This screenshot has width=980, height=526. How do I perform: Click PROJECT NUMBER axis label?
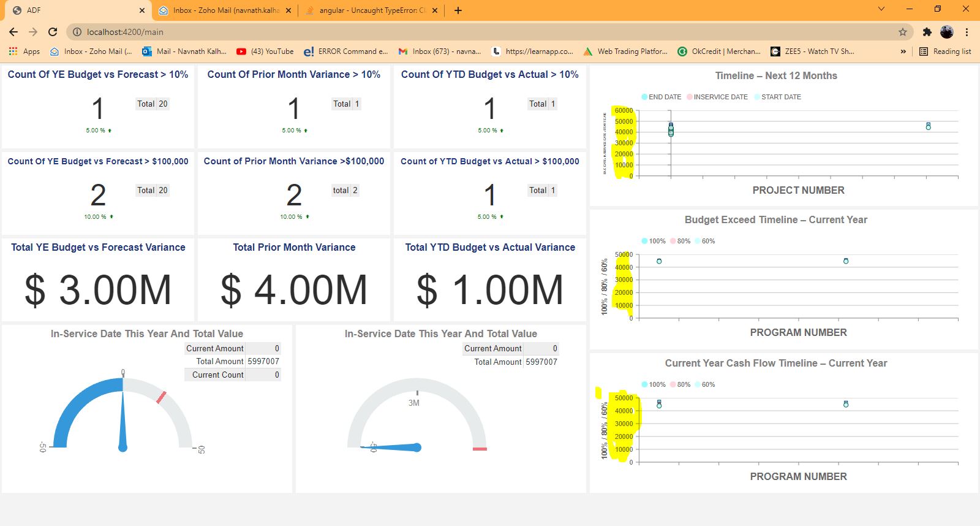click(799, 190)
